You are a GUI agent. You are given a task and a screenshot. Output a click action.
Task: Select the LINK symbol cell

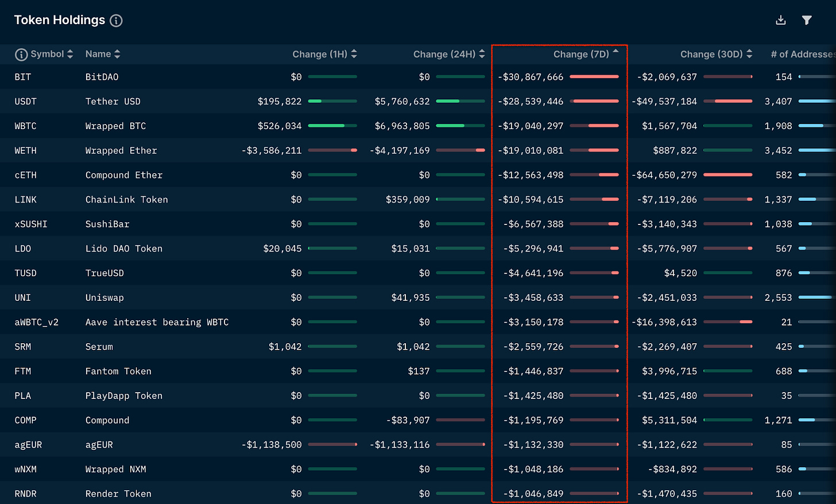(25, 200)
